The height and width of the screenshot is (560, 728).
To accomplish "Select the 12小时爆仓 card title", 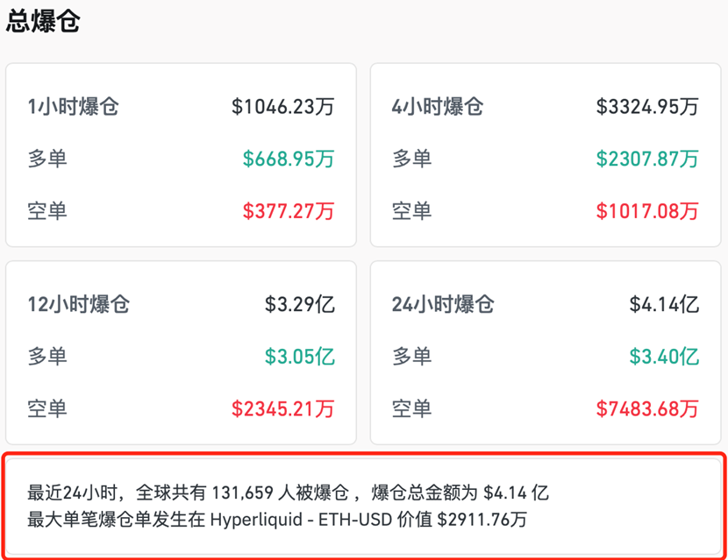I will point(79,305).
